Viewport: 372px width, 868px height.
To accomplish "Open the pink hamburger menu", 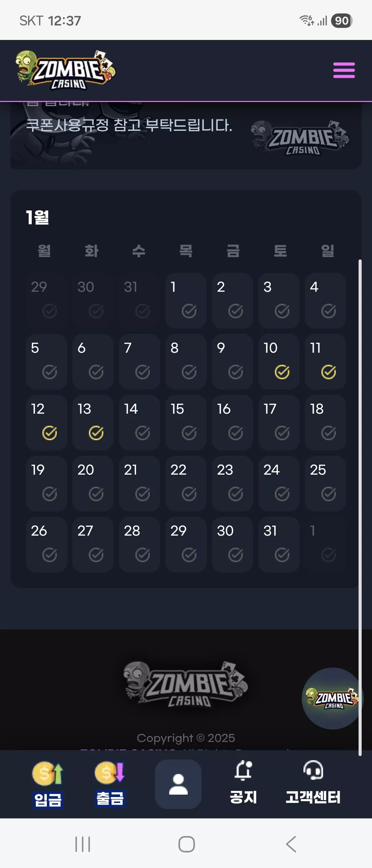I will click(x=344, y=70).
